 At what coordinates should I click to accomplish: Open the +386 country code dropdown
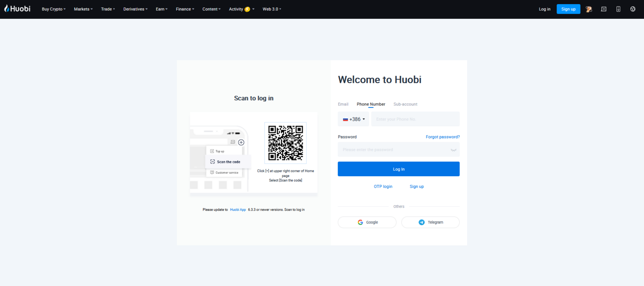pos(353,119)
